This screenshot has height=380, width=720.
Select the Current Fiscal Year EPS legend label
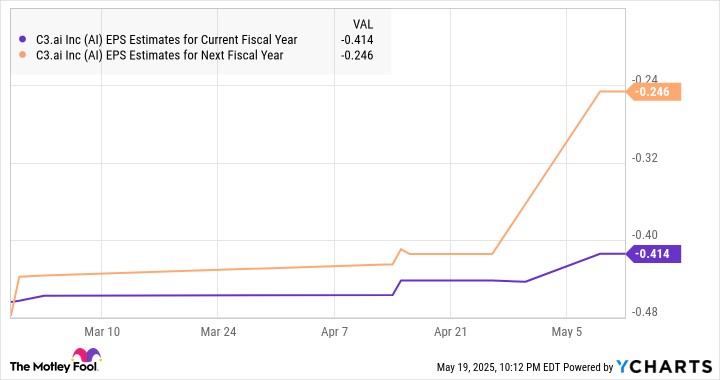pyautogui.click(x=167, y=40)
